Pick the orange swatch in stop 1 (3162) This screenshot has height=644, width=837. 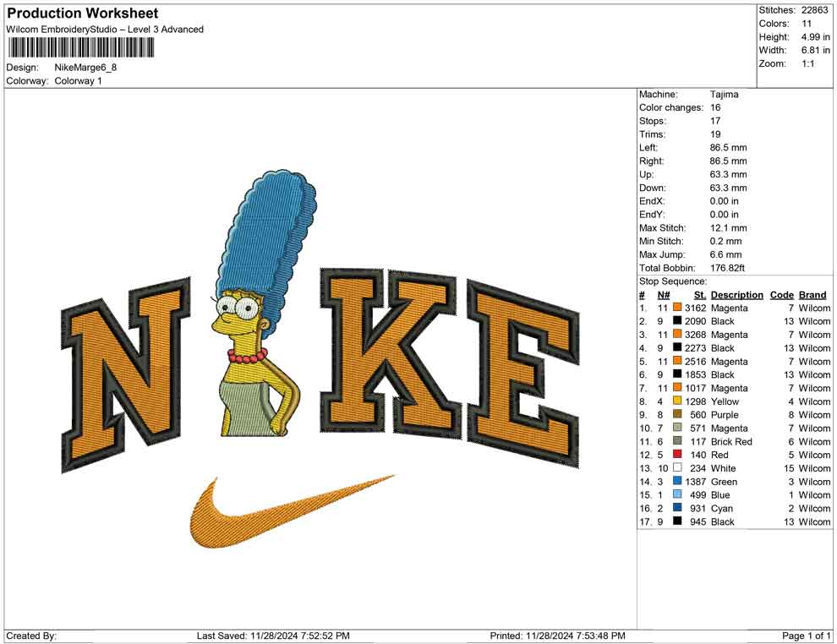(677, 308)
